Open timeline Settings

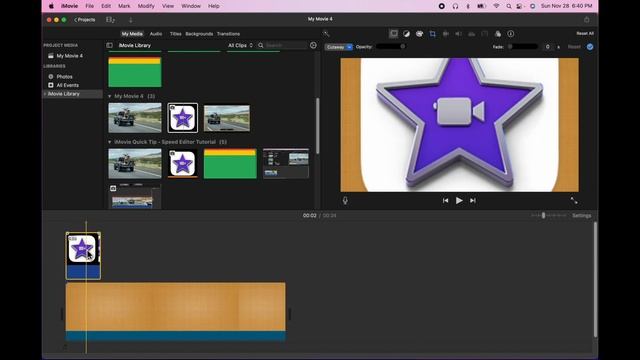pyautogui.click(x=582, y=216)
